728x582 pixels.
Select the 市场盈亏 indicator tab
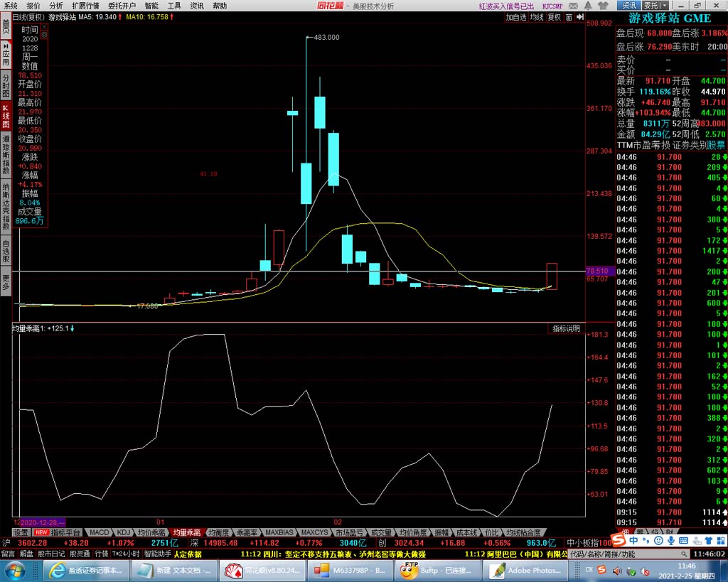click(x=350, y=532)
